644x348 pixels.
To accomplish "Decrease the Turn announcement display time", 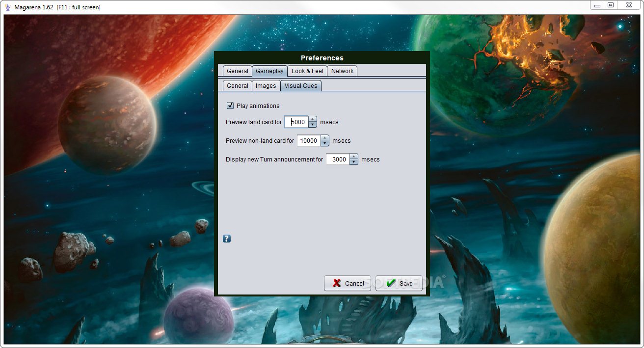I will point(354,162).
